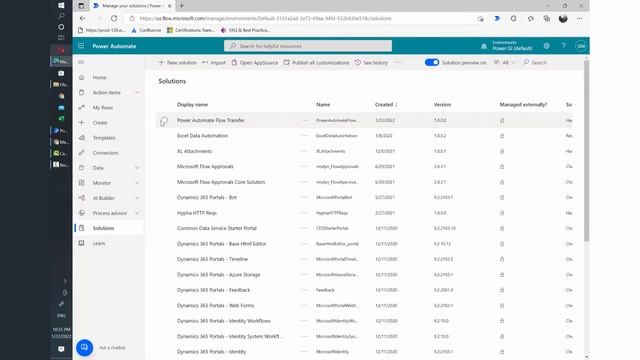640x360 pixels.
Task: Sort by the Created column
Action: [386, 105]
